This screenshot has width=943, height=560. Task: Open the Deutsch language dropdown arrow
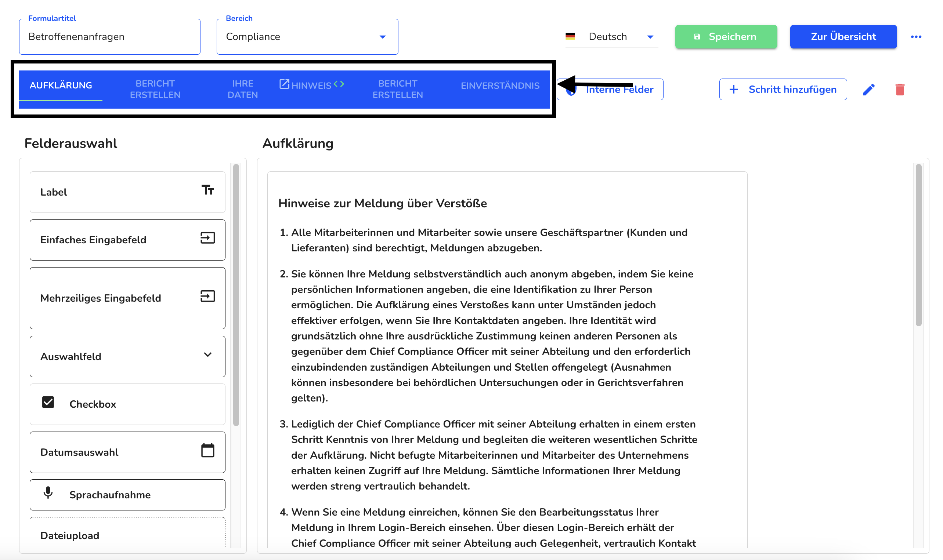click(x=650, y=37)
